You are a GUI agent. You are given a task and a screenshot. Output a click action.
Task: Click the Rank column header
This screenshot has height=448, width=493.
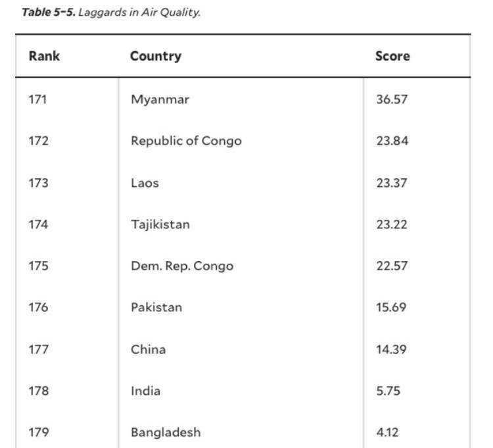pos(44,56)
